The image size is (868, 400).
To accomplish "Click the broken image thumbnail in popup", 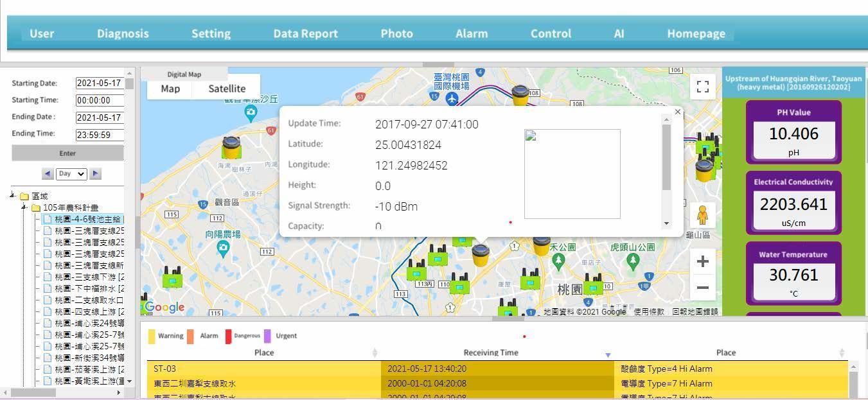I will tap(572, 173).
